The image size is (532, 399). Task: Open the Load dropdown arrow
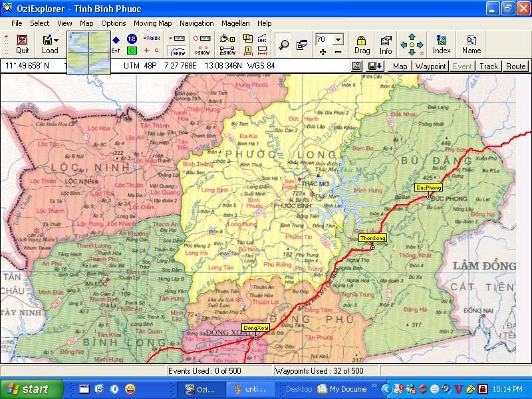pos(57,40)
